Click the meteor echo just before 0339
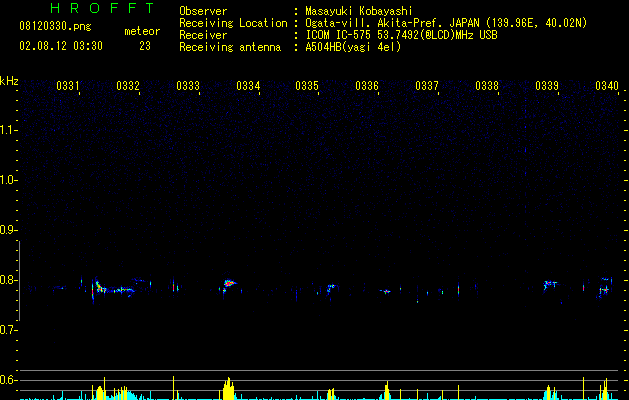 [550, 285]
